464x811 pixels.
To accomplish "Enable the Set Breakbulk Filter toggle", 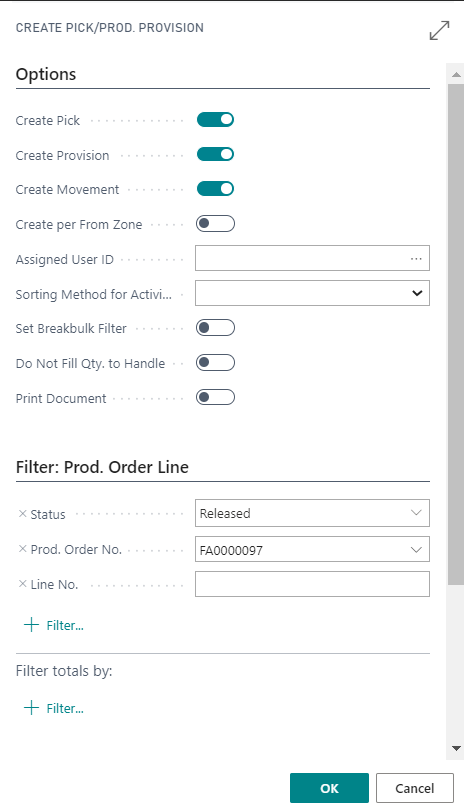I will [x=215, y=328].
